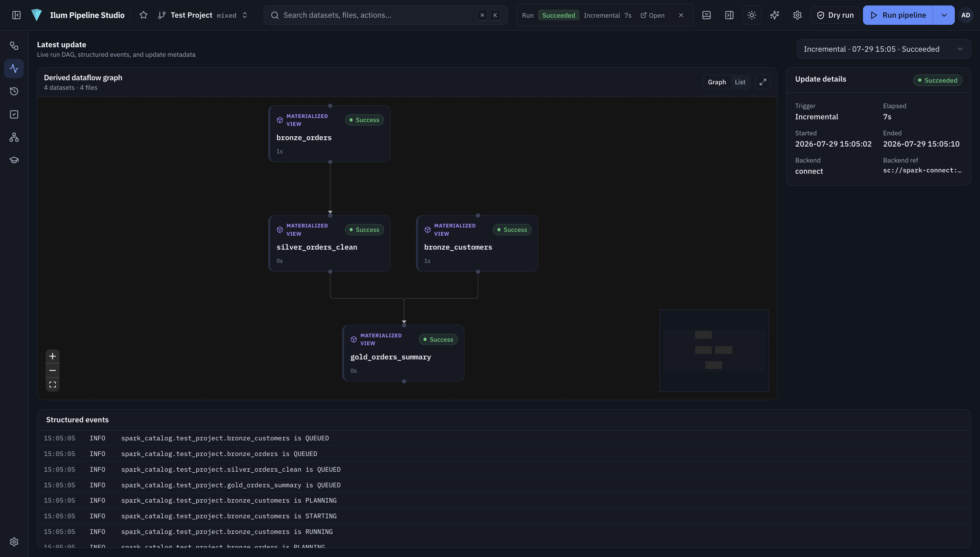This screenshot has height=557, width=980.
Task: Open the run details via Open link
Action: [x=653, y=15]
